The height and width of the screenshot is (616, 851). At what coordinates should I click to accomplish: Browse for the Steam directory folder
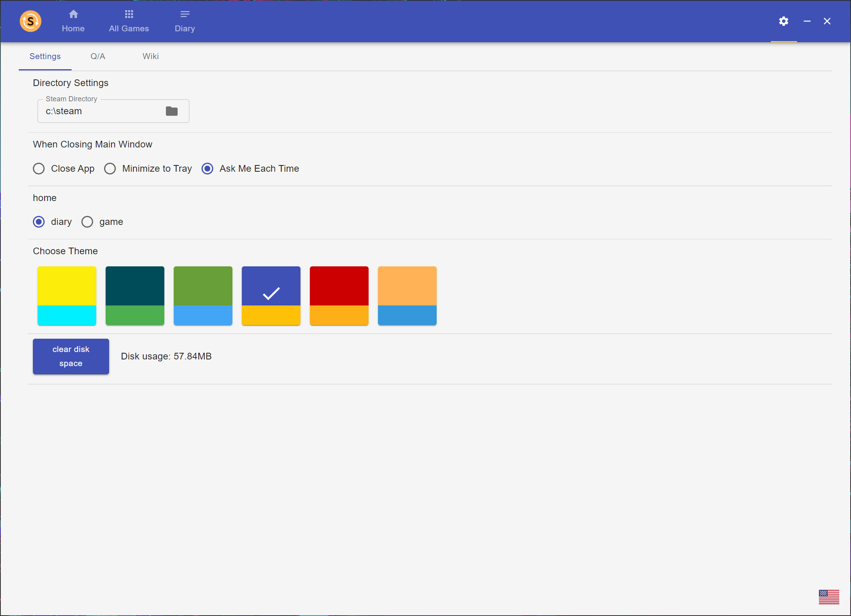point(171,111)
